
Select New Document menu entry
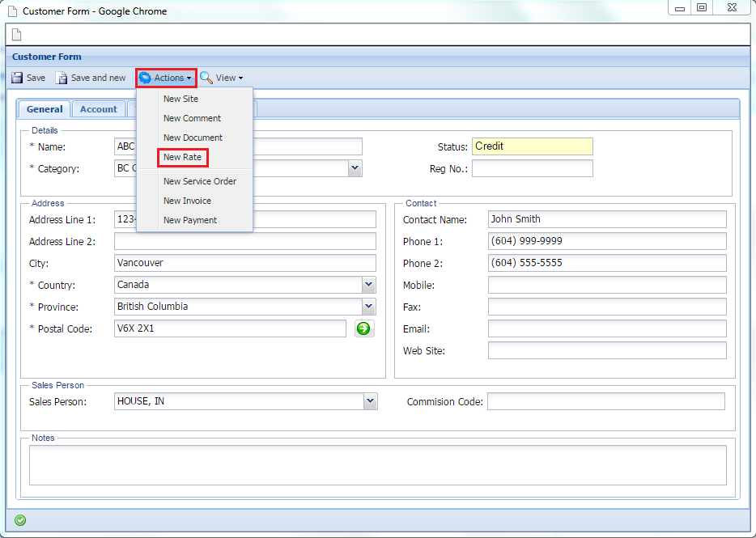pos(193,138)
